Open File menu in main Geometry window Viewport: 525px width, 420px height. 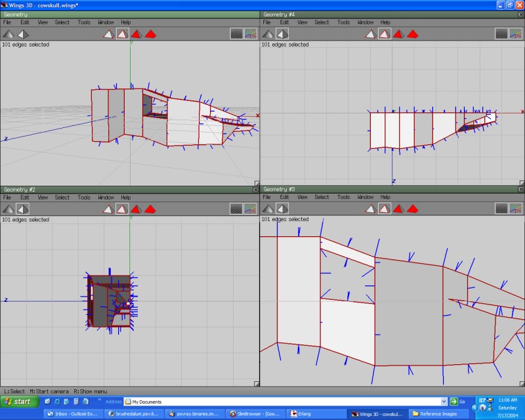tap(7, 22)
